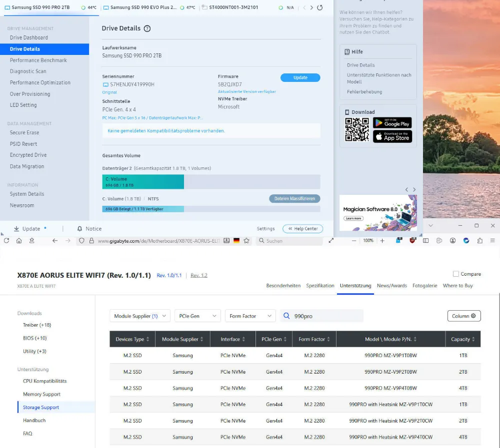Select Performance Benchmark in the sidebar

(x=38, y=60)
